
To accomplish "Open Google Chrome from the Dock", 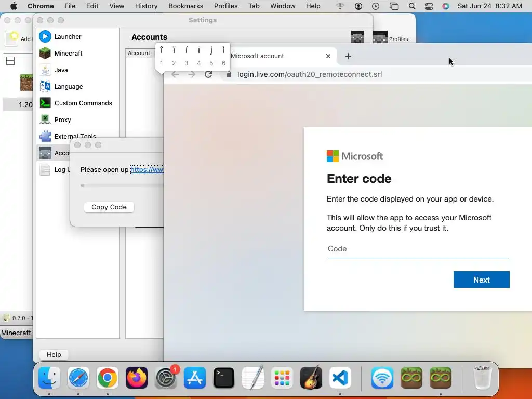I will point(108,378).
